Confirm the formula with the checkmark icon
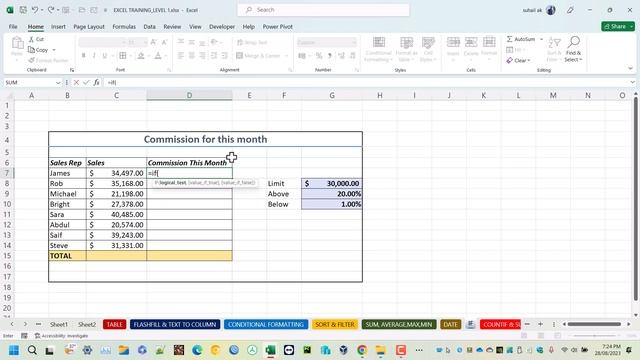This screenshot has height=360, width=640. pos(86,82)
